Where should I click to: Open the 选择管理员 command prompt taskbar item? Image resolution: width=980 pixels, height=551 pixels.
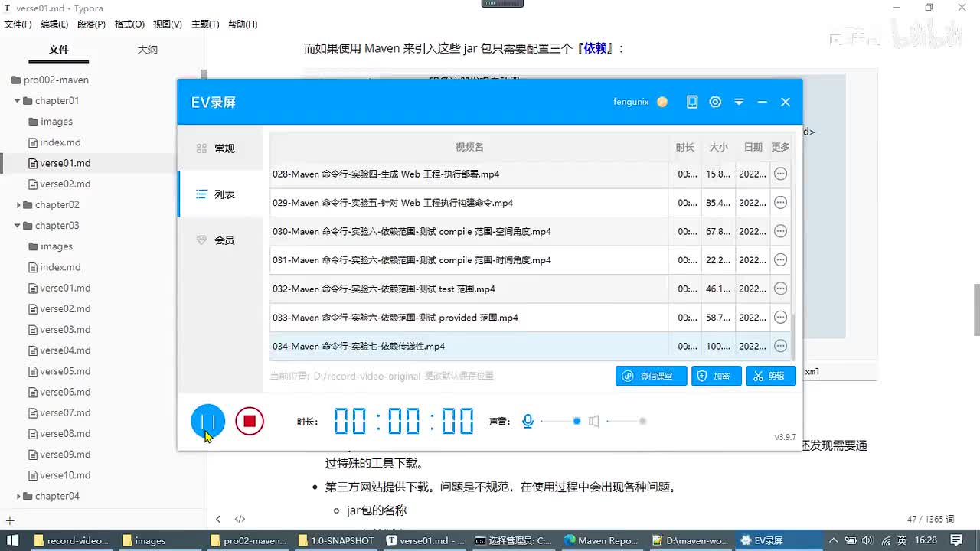coord(513,540)
